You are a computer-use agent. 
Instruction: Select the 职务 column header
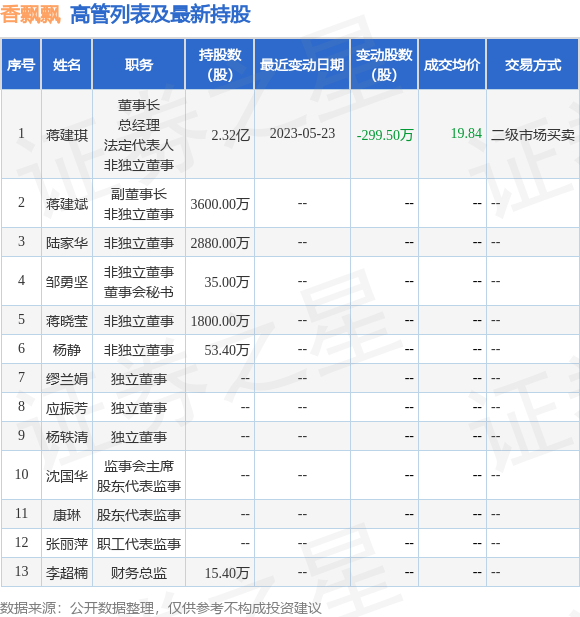click(x=139, y=65)
